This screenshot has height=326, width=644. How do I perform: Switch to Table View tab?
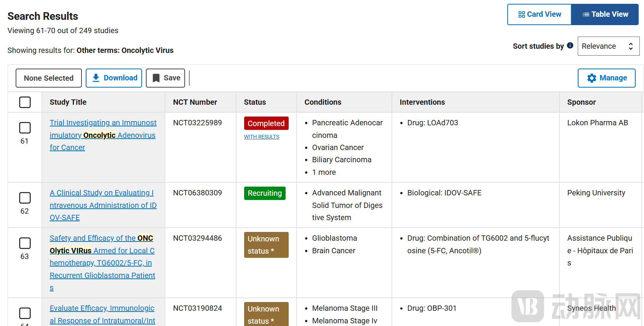605,14
